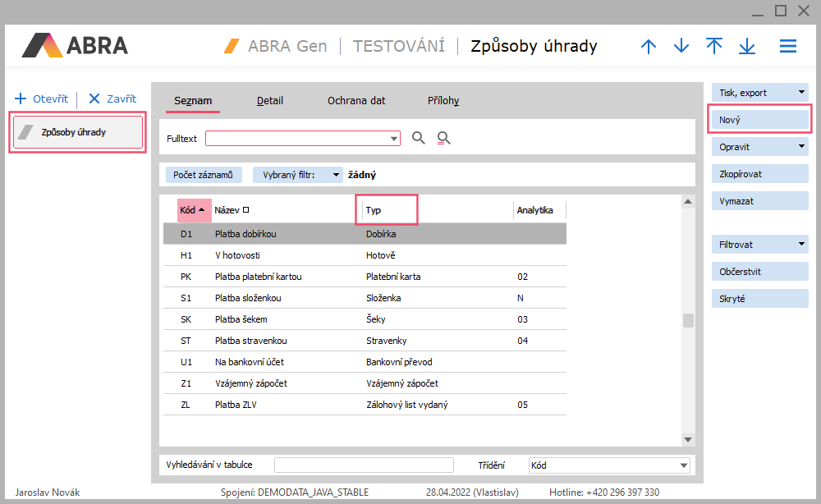
Task: Toggle the small square beside Název header
Action: coord(245,210)
